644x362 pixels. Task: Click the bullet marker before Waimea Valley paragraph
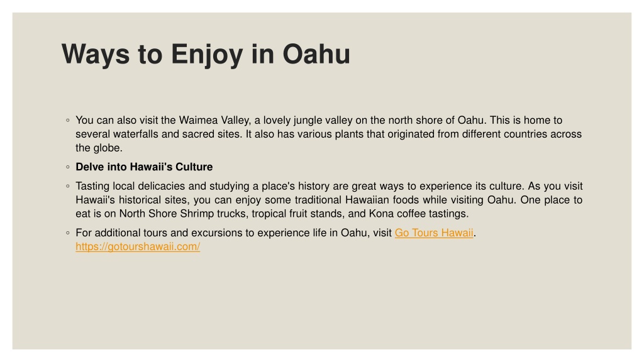click(68, 120)
